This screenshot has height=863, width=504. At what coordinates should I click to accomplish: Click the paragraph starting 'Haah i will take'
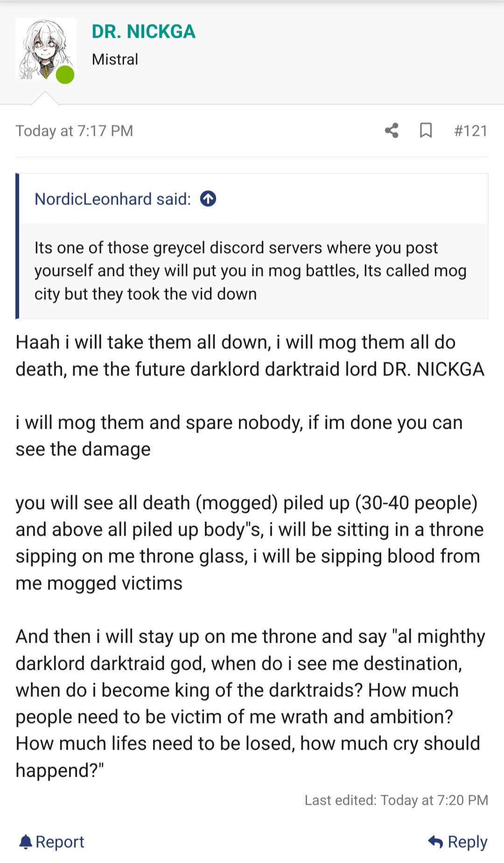(250, 356)
